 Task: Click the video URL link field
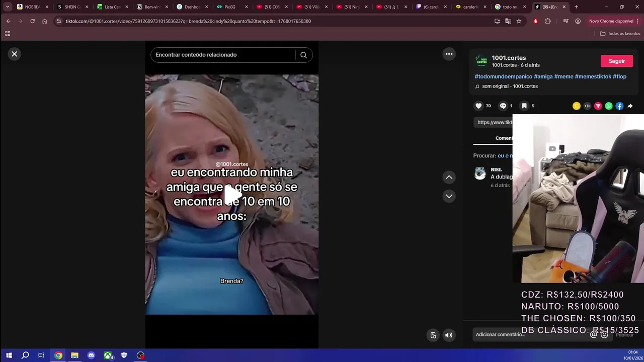point(493,122)
